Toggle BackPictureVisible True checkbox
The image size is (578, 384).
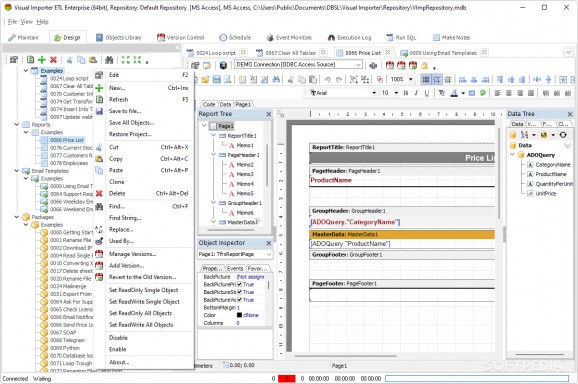[240, 300]
